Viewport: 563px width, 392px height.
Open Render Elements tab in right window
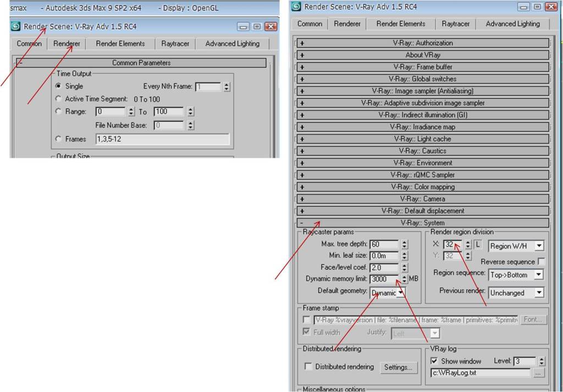click(401, 24)
